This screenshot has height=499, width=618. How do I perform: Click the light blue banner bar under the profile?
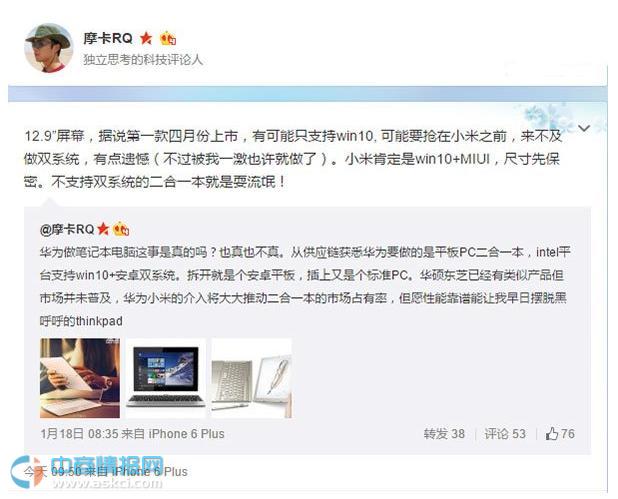[307, 94]
